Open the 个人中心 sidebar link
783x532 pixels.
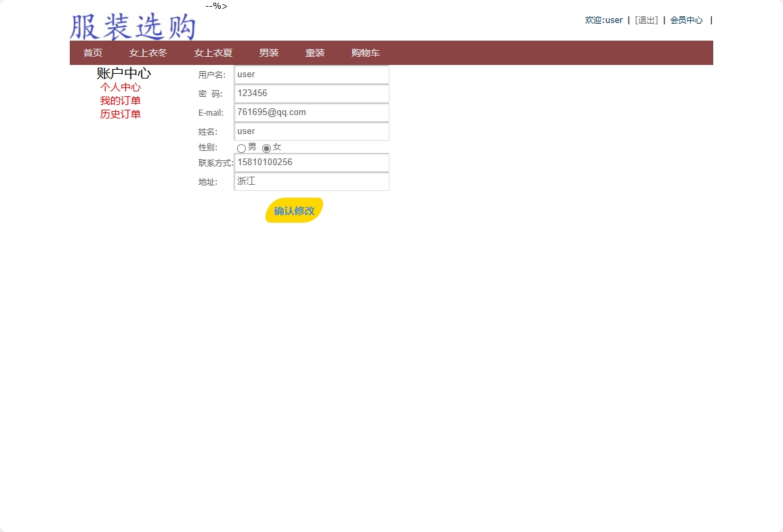tap(120, 87)
